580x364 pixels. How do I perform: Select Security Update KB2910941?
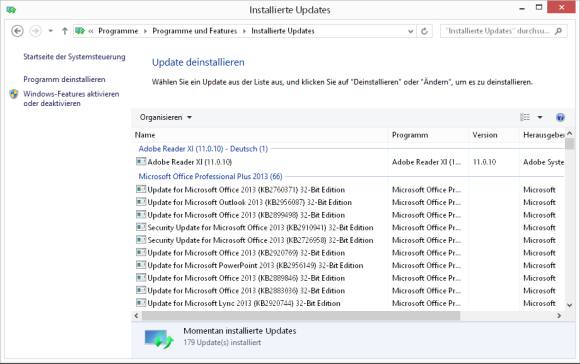coord(260,228)
